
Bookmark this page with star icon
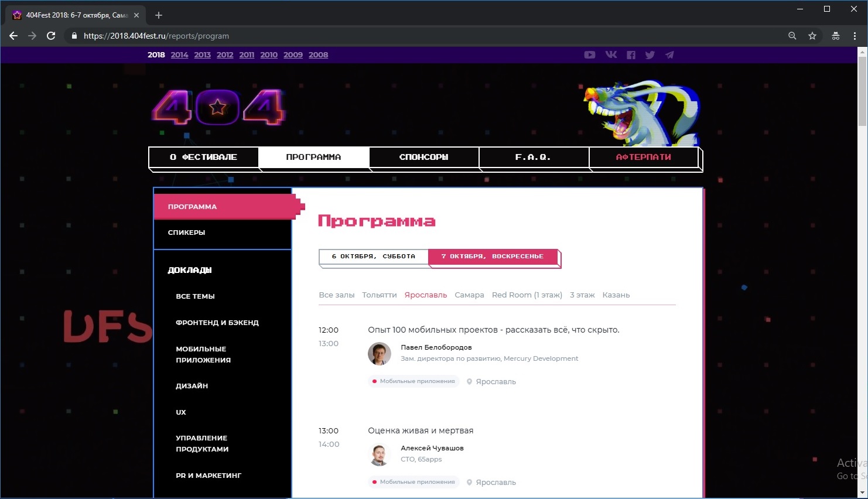[x=812, y=36]
